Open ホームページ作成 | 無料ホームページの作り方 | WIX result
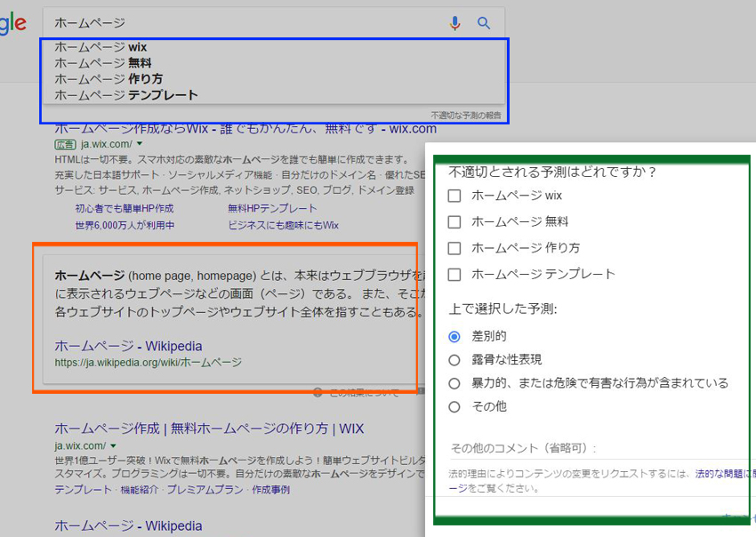756x537 pixels. coord(209,429)
